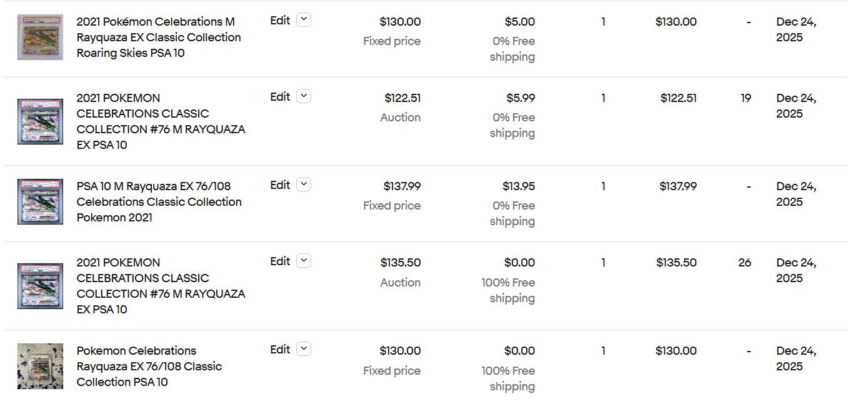Screen dimensions: 868x406
Task: Open Edit dropdown for the last $130.00 free shipping listing
Action: [304, 349]
